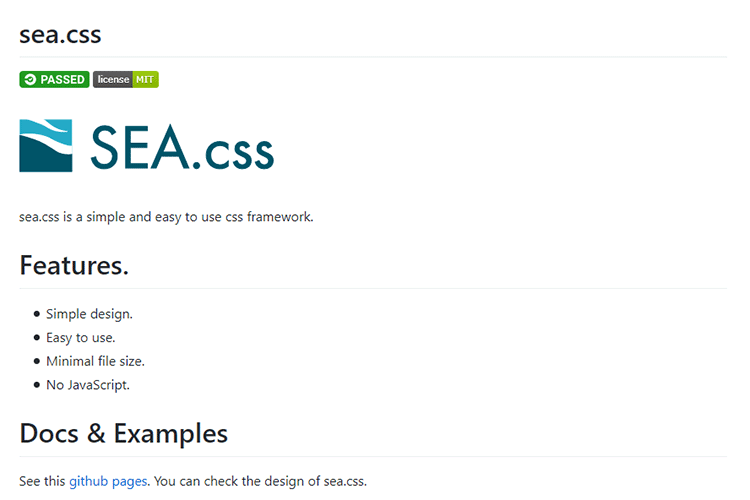Click the blue wave icon in the logo

coord(45,146)
